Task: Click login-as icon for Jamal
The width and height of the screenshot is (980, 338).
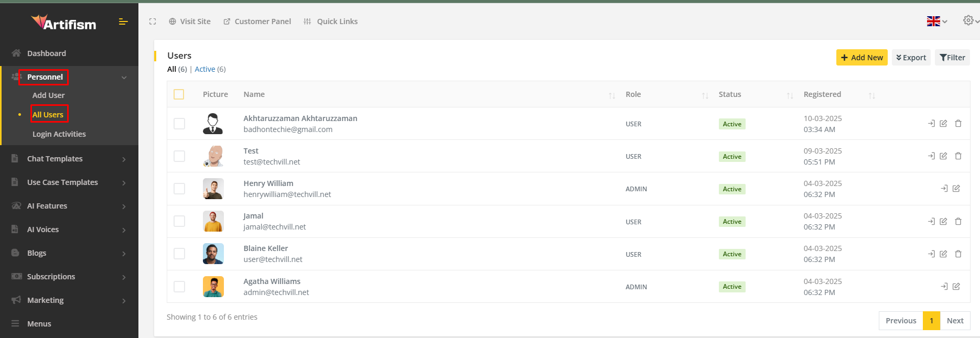Action: click(931, 222)
